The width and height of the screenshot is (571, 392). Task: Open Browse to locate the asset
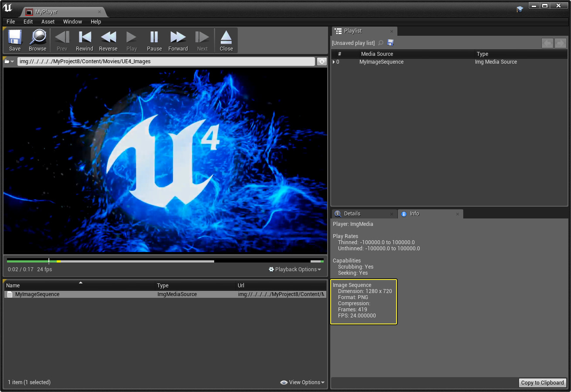[x=38, y=40]
